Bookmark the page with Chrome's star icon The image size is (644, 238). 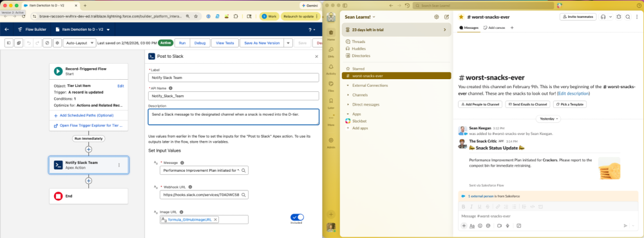(196, 16)
